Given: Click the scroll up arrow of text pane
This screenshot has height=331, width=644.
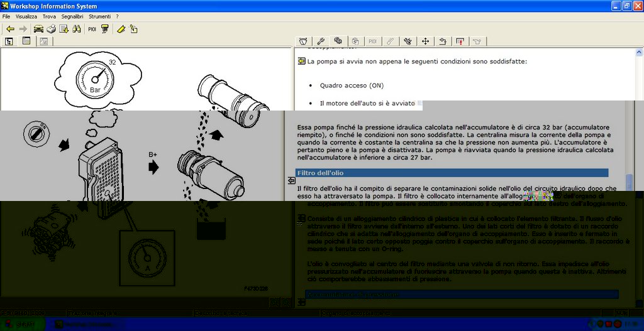Looking at the screenshot, I should pyautogui.click(x=639, y=52).
